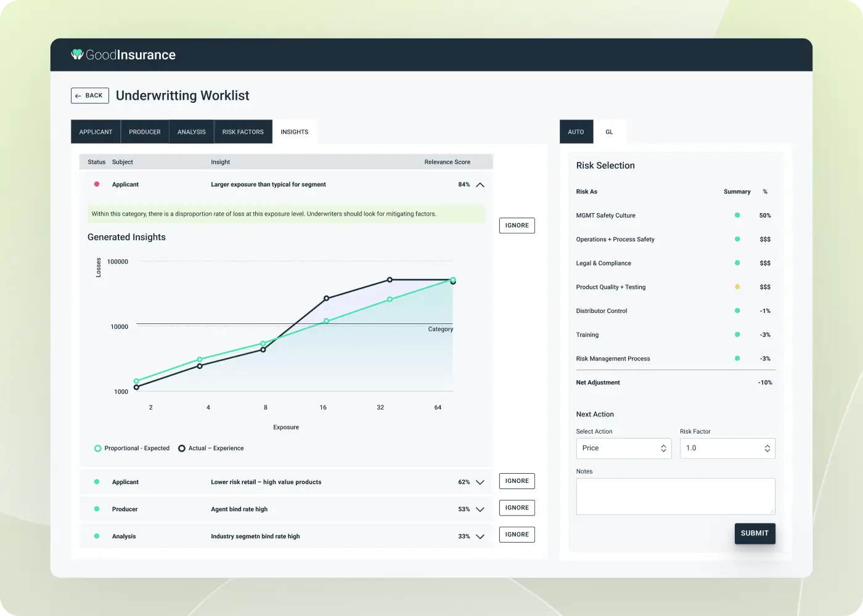Expand the Agent bind rate high insight

point(480,509)
